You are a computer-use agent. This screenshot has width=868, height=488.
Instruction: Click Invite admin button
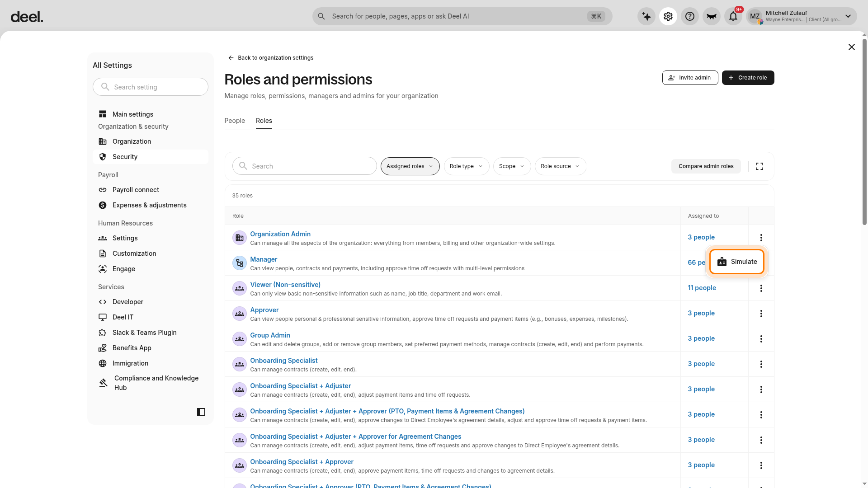tap(690, 78)
